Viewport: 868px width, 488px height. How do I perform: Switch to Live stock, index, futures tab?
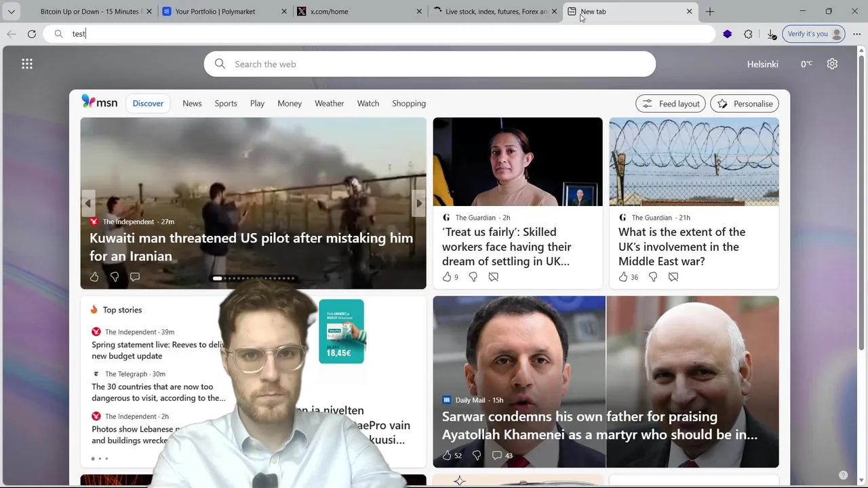point(494,12)
